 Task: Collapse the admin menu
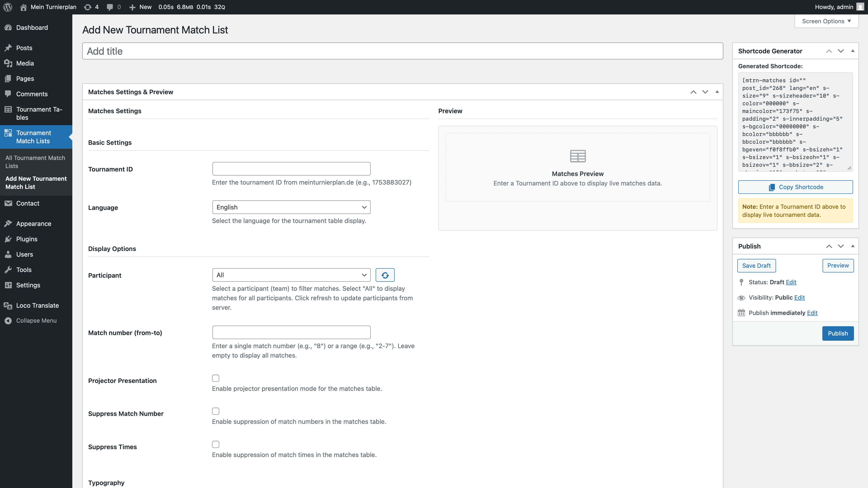tap(36, 321)
